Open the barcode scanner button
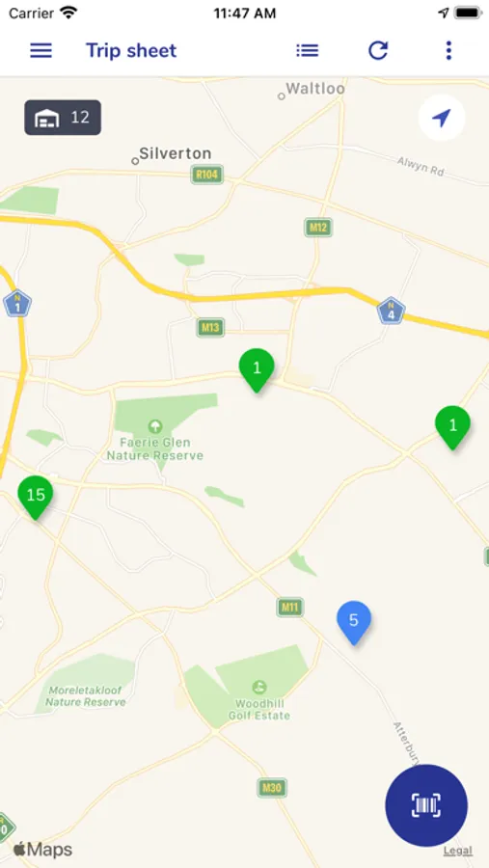 426,805
